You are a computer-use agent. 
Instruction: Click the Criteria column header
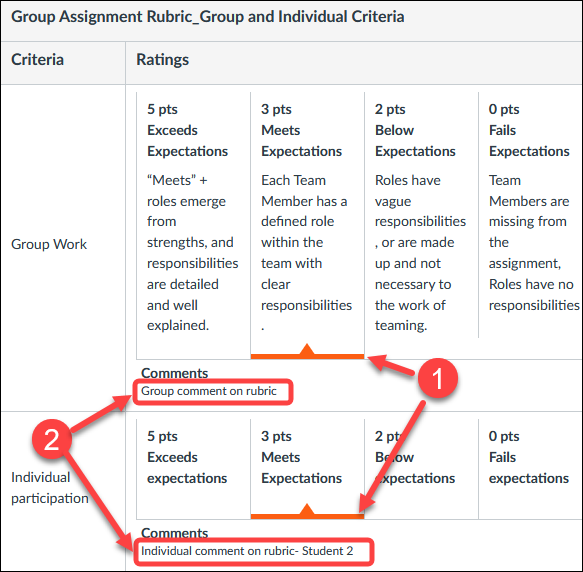[37, 60]
